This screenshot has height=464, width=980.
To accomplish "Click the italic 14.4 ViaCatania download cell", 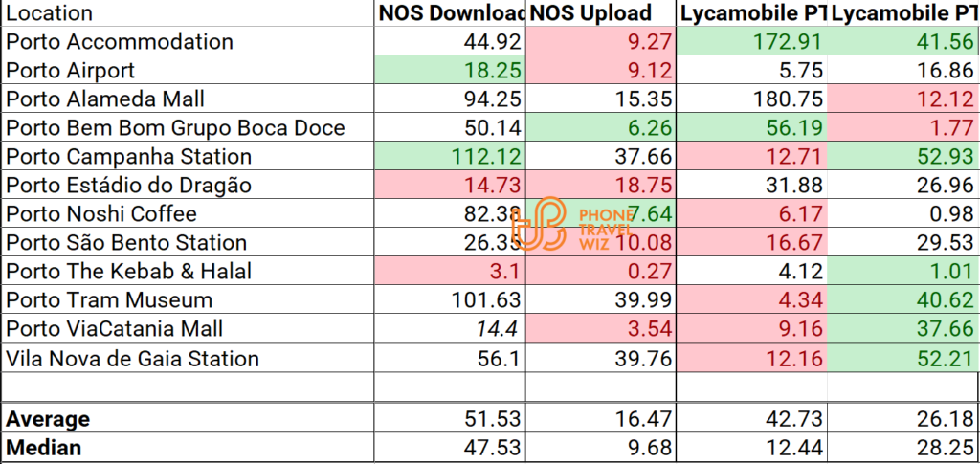I will (x=450, y=329).
